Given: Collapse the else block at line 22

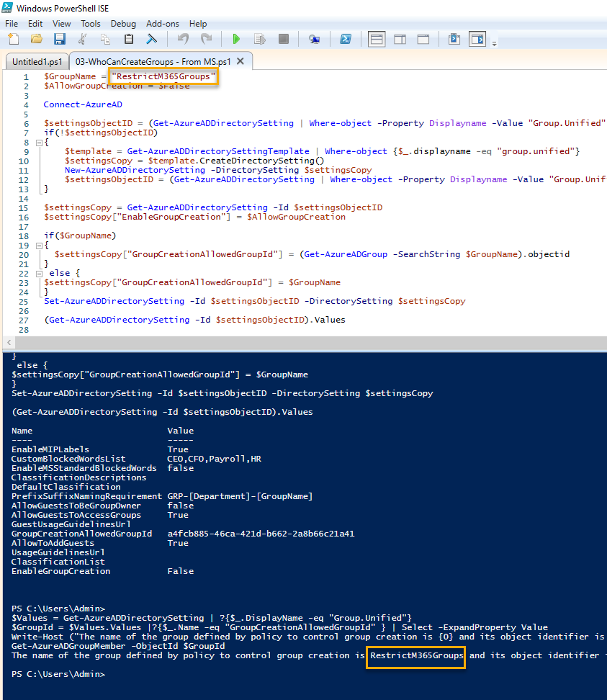Looking at the screenshot, I should pos(39,274).
